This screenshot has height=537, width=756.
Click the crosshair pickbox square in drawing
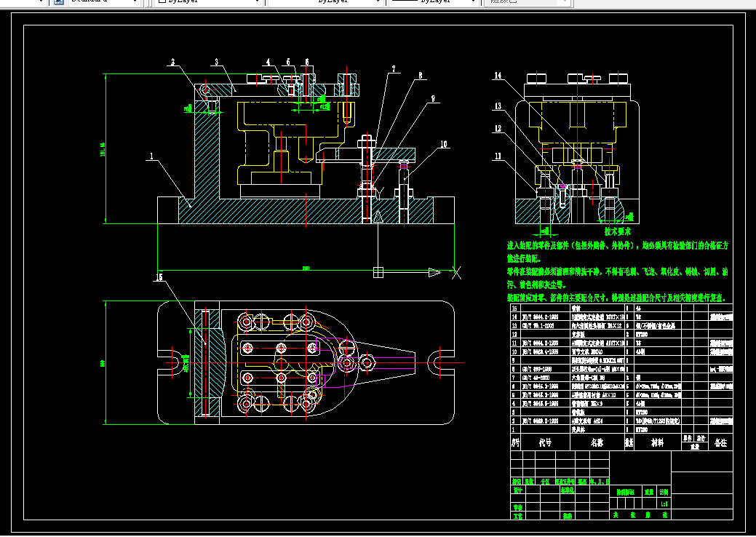(378, 272)
